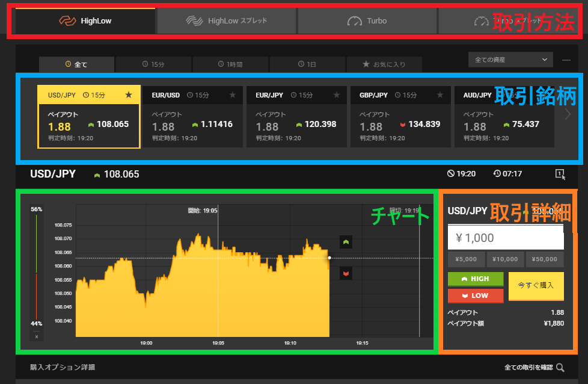The image size is (588, 384).
Task: Open the HighLow スプレッド tab
Action: 227,20
